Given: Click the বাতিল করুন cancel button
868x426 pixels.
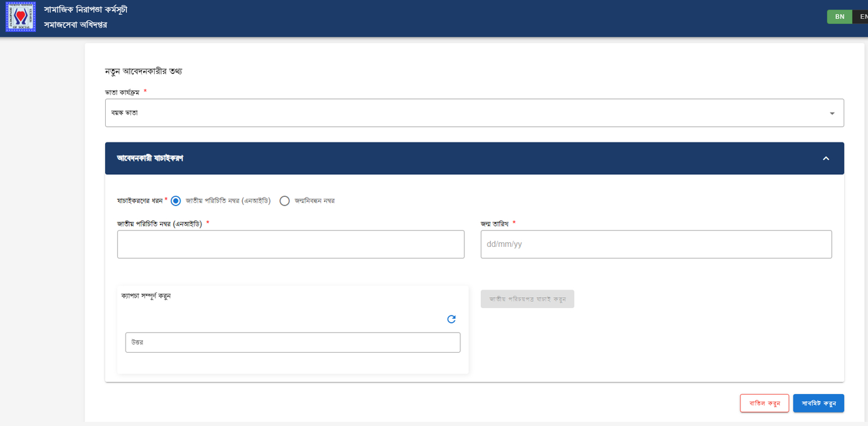Looking at the screenshot, I should point(764,403).
